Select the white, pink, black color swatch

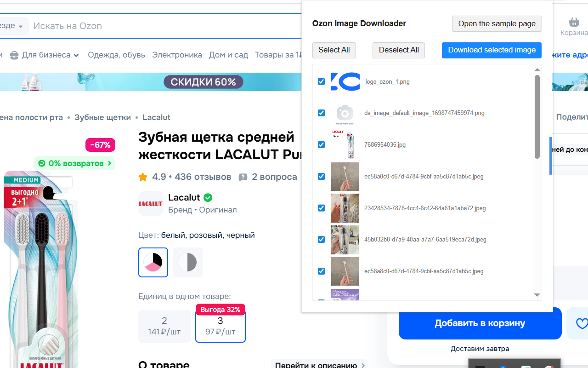(153, 263)
